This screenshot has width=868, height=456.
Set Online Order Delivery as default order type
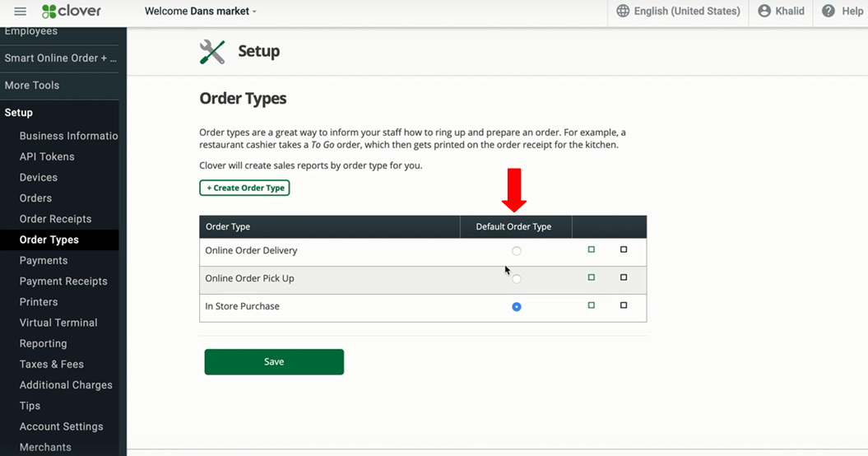pyautogui.click(x=517, y=251)
